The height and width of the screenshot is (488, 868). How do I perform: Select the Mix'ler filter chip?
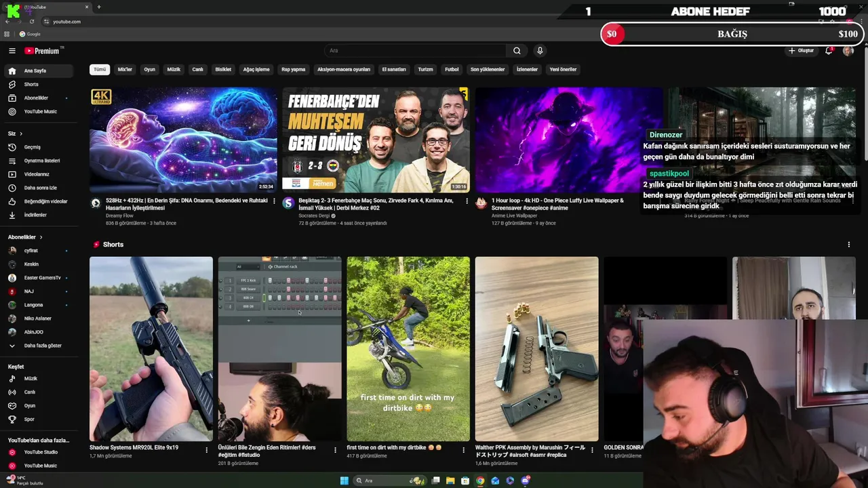(x=125, y=69)
